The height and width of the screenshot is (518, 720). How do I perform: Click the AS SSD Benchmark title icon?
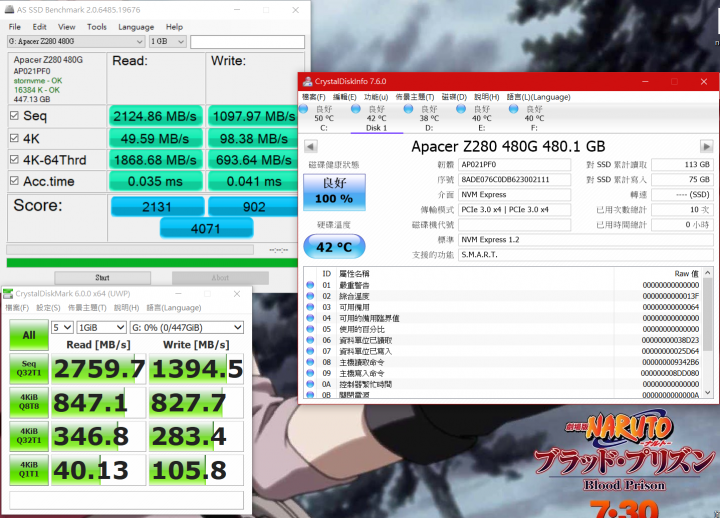click(9, 10)
